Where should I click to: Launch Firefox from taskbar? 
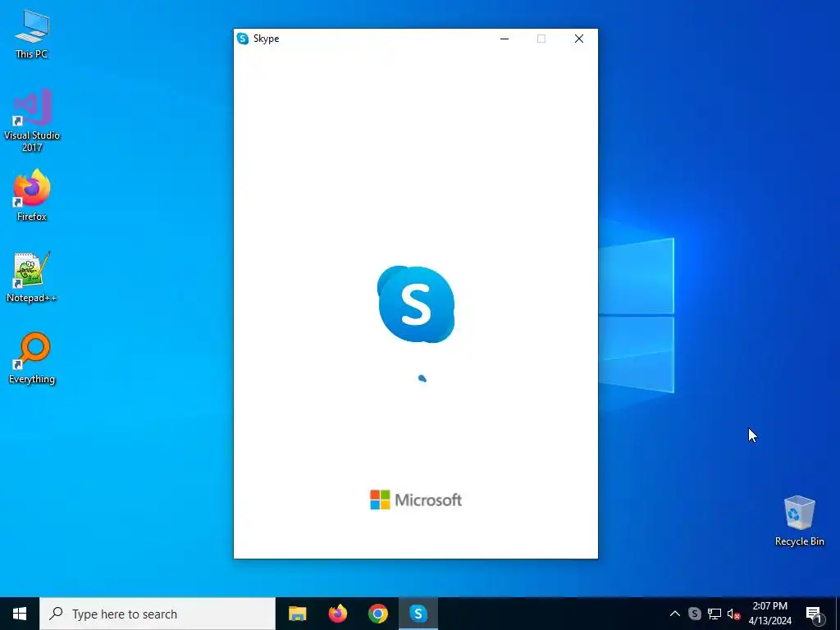pyautogui.click(x=337, y=614)
